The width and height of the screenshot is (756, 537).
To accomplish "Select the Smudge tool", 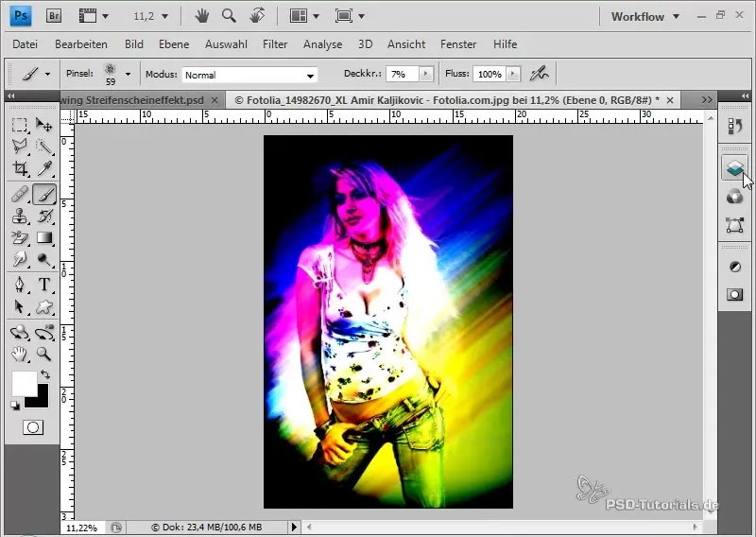I will 19,260.
